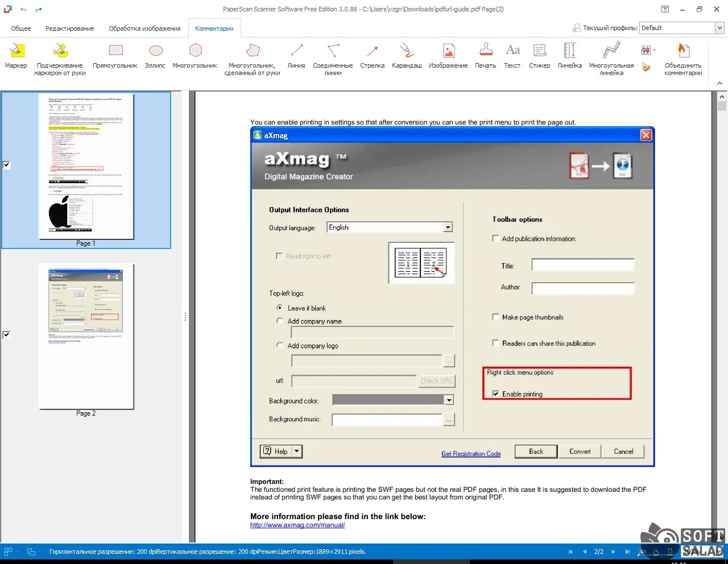Jump to the last page arrow
This screenshot has height=564, width=728.
[x=627, y=551]
